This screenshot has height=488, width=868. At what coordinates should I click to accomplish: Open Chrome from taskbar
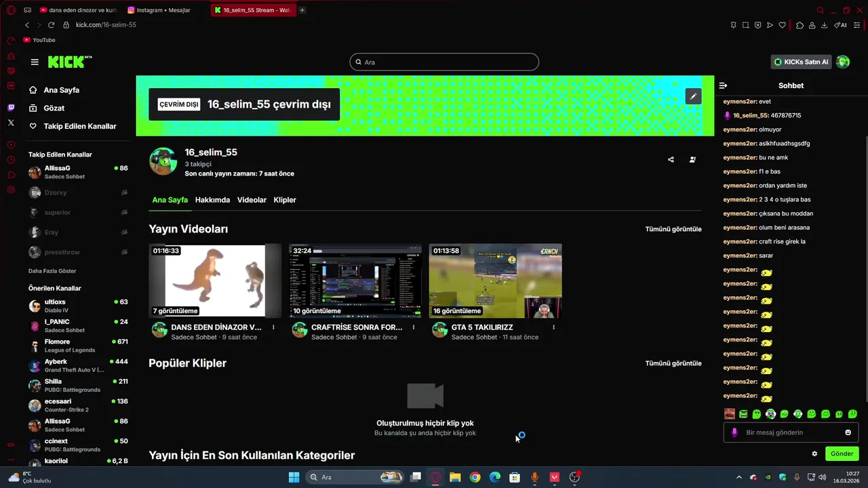coord(475,477)
